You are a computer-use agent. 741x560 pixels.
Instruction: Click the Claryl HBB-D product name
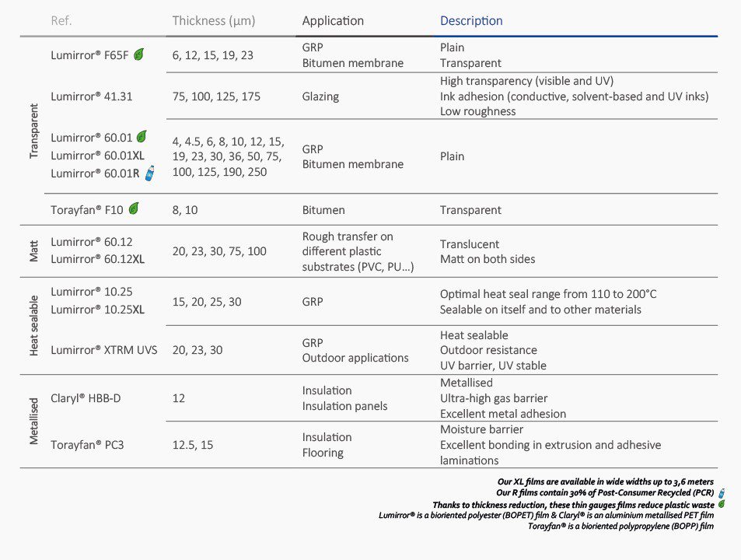pyautogui.click(x=86, y=398)
